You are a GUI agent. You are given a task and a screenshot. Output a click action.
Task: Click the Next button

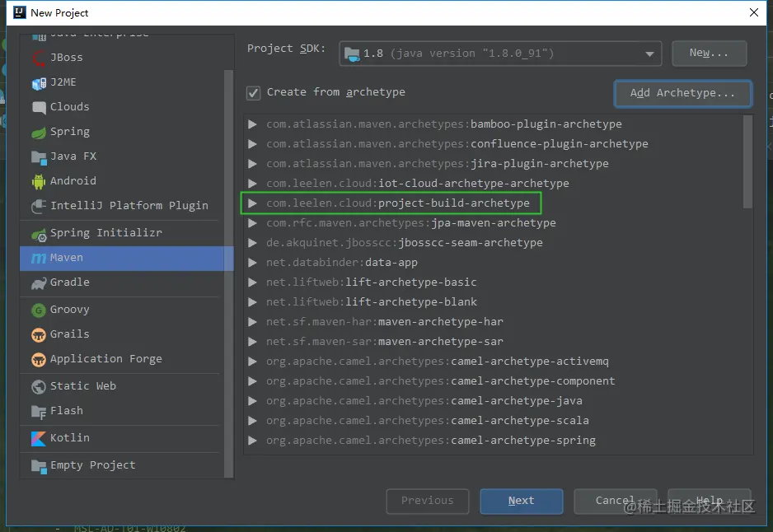coord(522,501)
